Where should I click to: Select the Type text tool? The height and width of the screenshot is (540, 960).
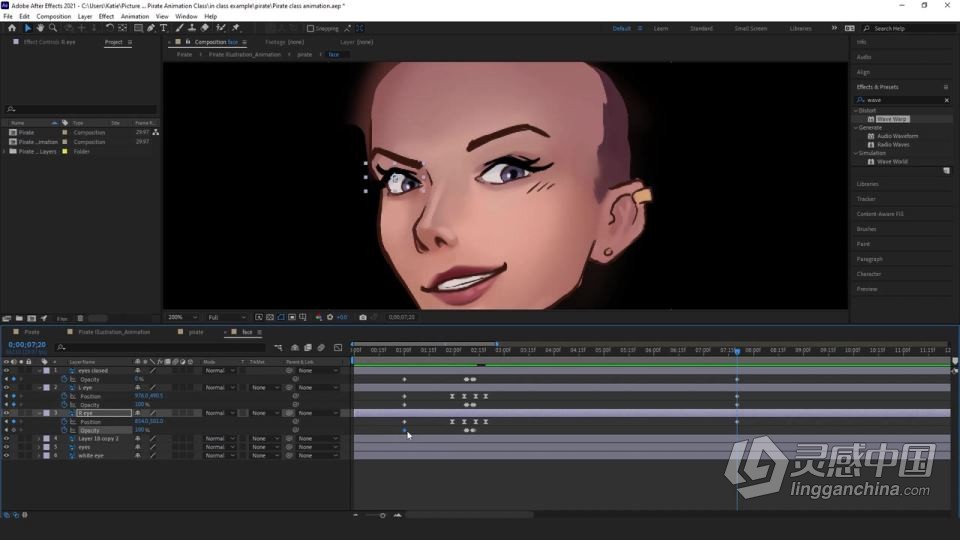point(163,28)
